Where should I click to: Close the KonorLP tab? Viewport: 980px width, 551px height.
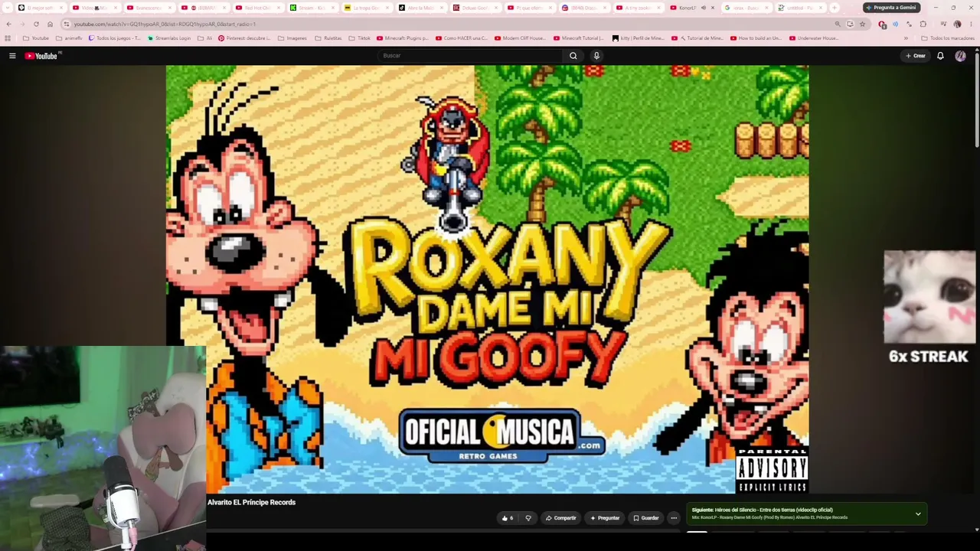[713, 8]
